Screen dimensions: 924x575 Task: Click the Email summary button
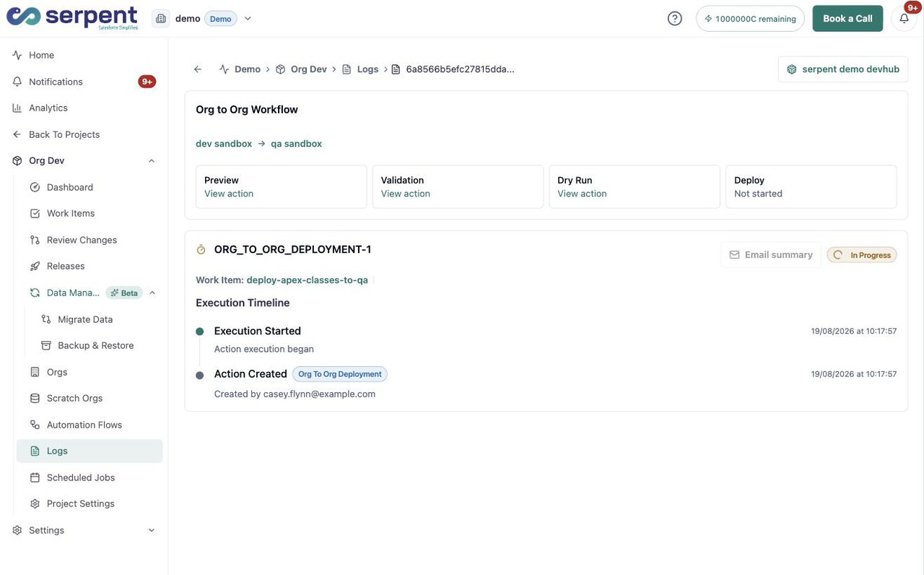[x=771, y=255]
